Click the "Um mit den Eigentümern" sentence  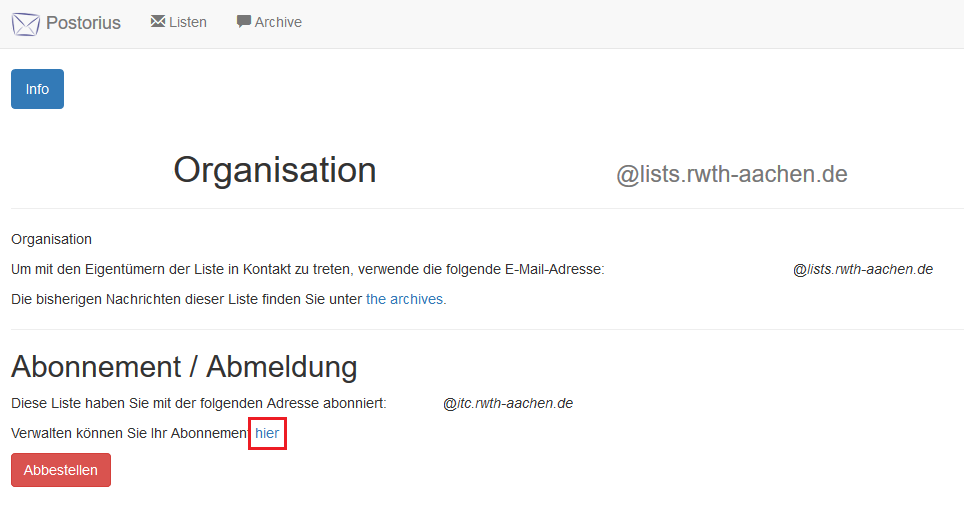(x=307, y=269)
